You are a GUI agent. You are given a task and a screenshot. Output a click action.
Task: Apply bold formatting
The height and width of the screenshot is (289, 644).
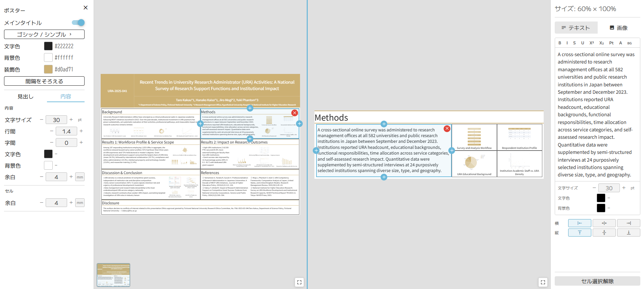pyautogui.click(x=560, y=43)
